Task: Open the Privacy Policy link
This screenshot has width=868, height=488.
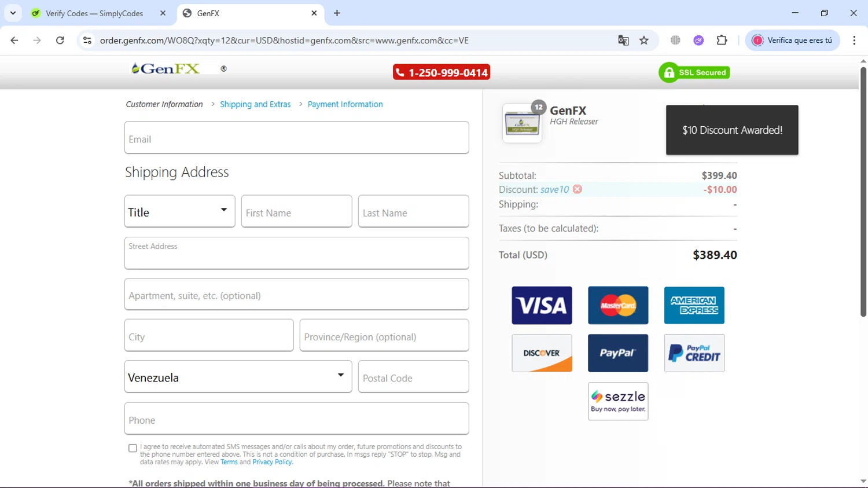Action: tap(272, 462)
